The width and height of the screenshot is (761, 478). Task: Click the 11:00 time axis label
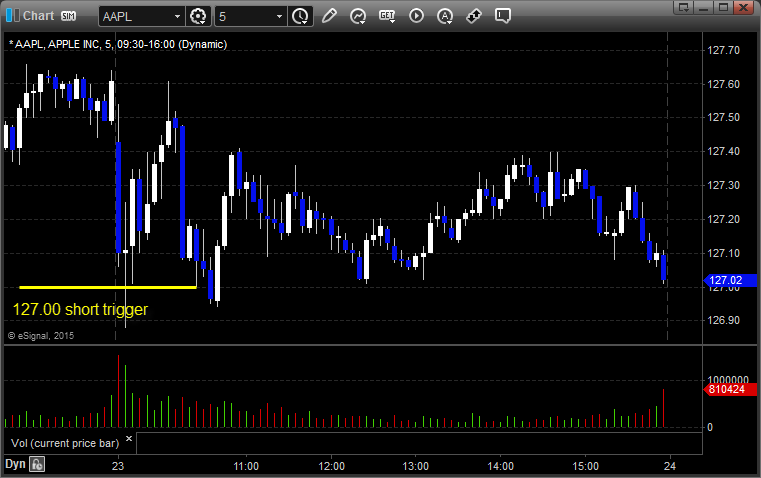246,466
